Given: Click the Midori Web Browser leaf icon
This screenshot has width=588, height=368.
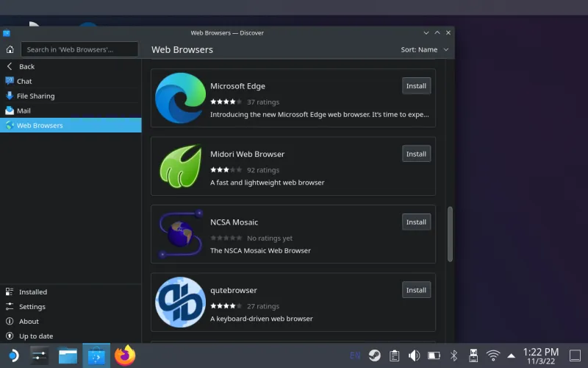Looking at the screenshot, I should pos(180,166).
